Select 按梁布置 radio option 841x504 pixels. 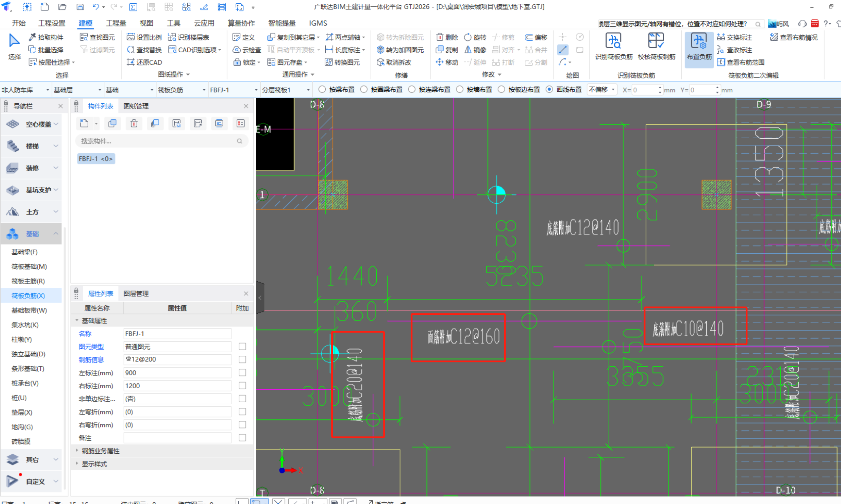click(322, 90)
